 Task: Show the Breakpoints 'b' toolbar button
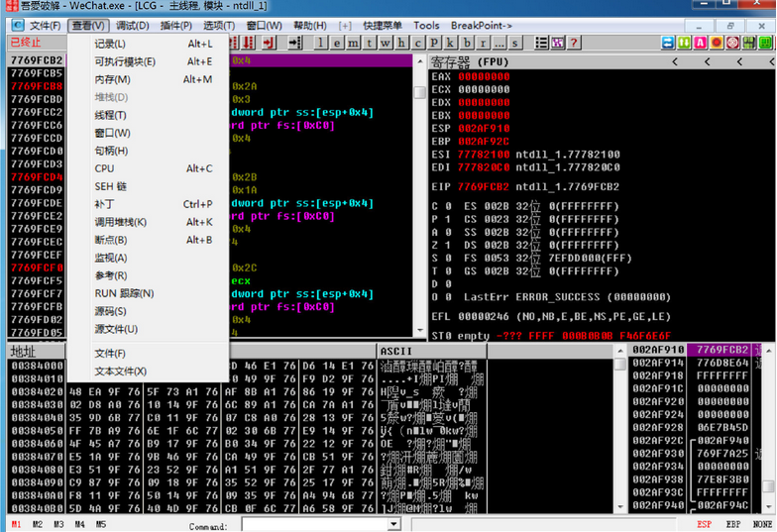coord(467,43)
